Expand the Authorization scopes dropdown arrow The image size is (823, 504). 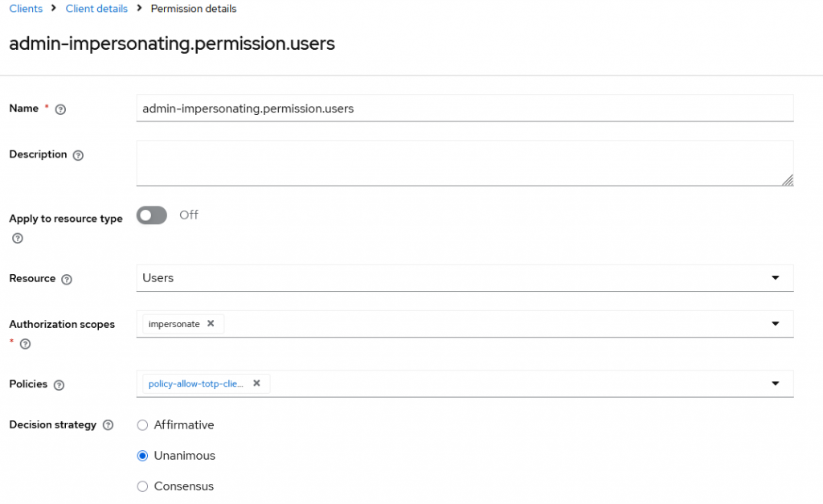click(776, 324)
